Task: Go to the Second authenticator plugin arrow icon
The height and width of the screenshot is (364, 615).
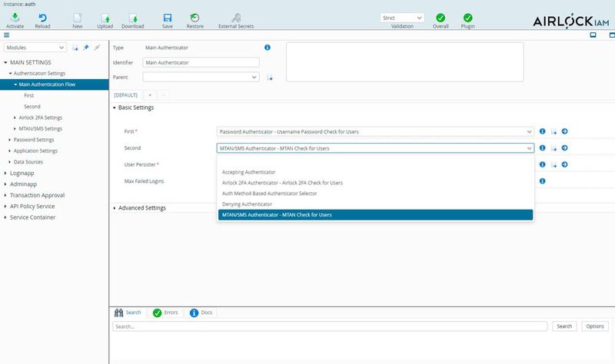Action: (x=564, y=147)
